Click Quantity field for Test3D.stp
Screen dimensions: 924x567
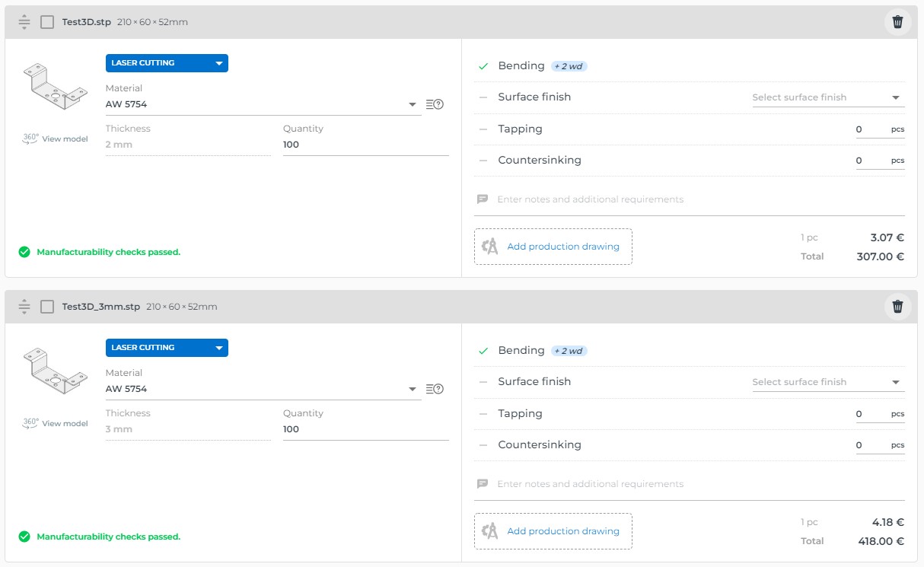pyautogui.click(x=366, y=145)
